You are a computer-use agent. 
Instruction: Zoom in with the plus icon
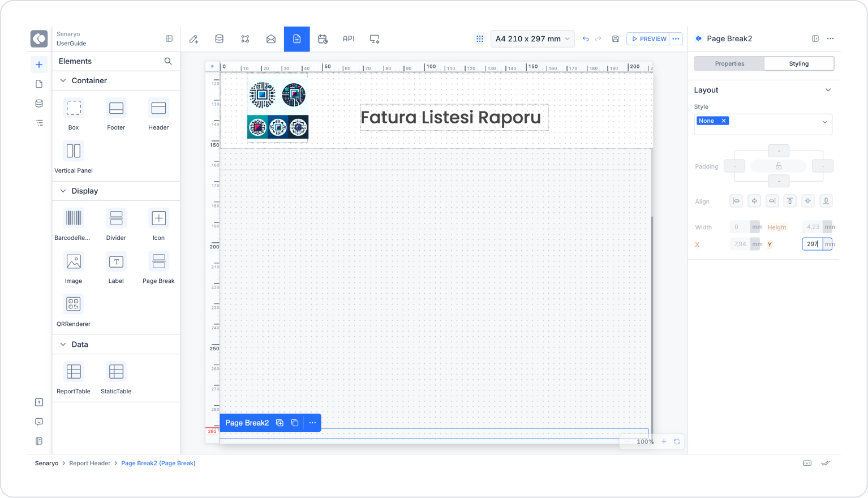tap(664, 442)
